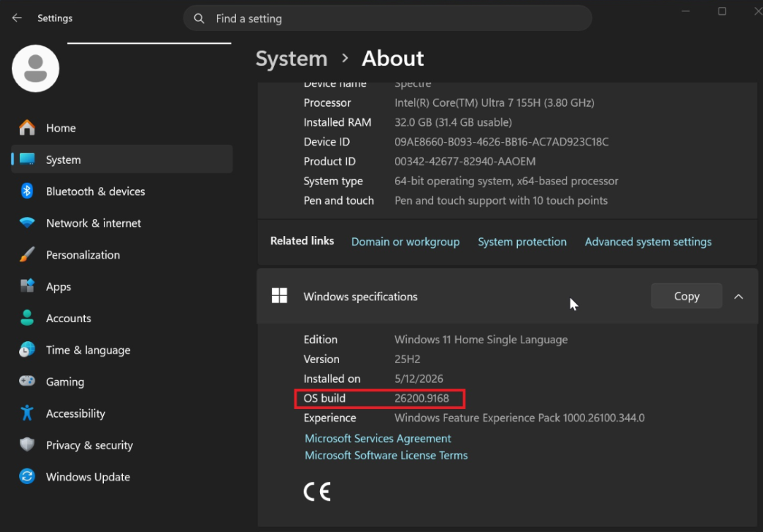Image resolution: width=763 pixels, height=532 pixels.
Task: Open Personalization settings
Action: pos(122,254)
